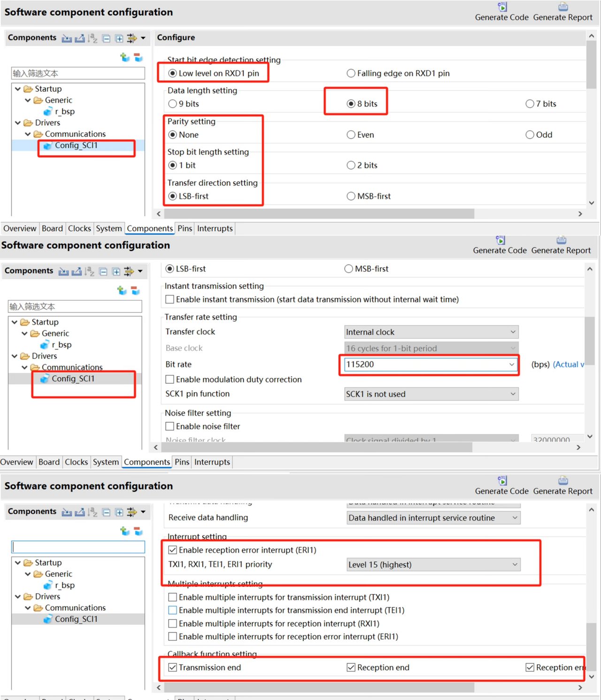601x700 pixels.
Task: Click Collapse All icon in top Components toolbar
Action: (x=107, y=39)
